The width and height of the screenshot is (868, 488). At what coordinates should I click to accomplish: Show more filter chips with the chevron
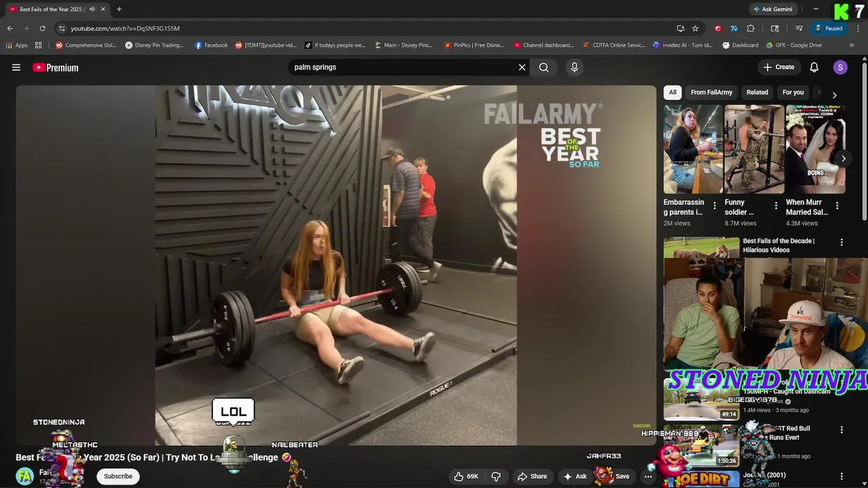click(x=835, y=95)
